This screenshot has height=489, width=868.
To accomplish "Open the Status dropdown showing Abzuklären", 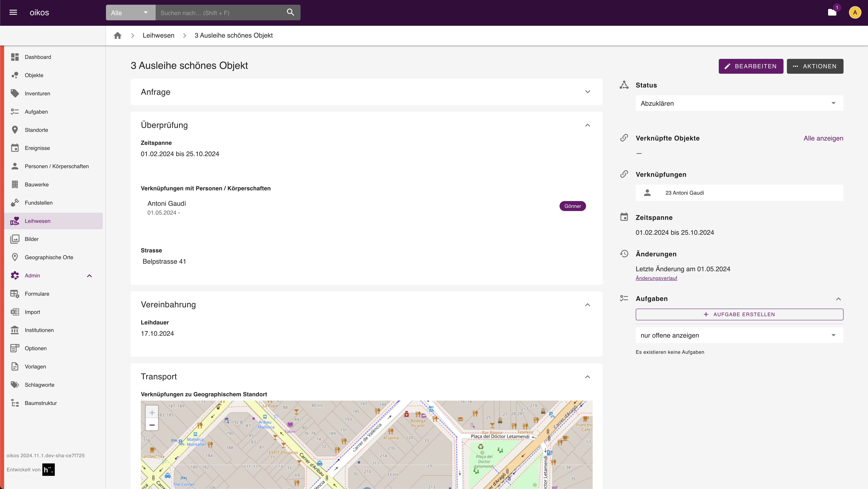I will coord(739,103).
